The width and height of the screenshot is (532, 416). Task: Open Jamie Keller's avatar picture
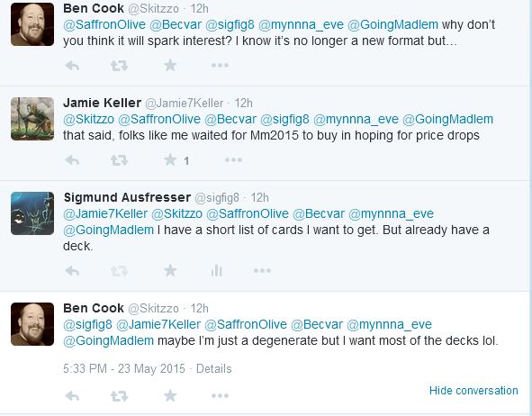tap(32, 119)
